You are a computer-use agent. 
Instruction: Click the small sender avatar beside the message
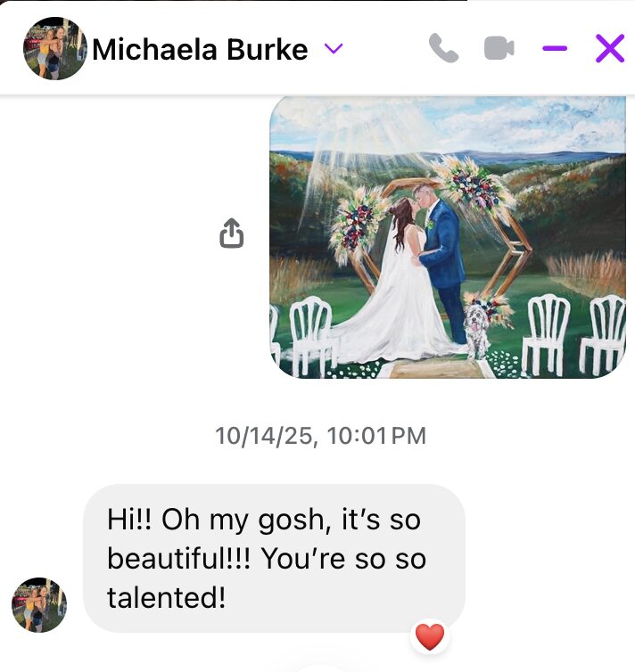click(39, 605)
